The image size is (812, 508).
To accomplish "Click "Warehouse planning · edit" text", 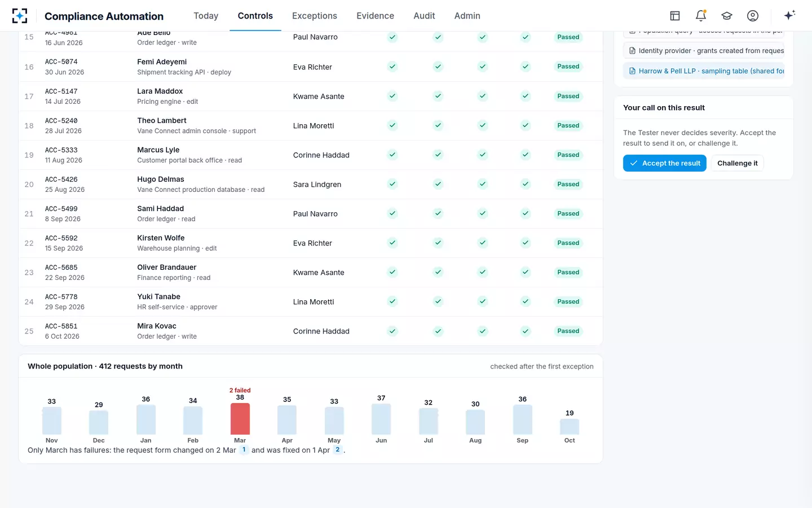I will click(177, 248).
